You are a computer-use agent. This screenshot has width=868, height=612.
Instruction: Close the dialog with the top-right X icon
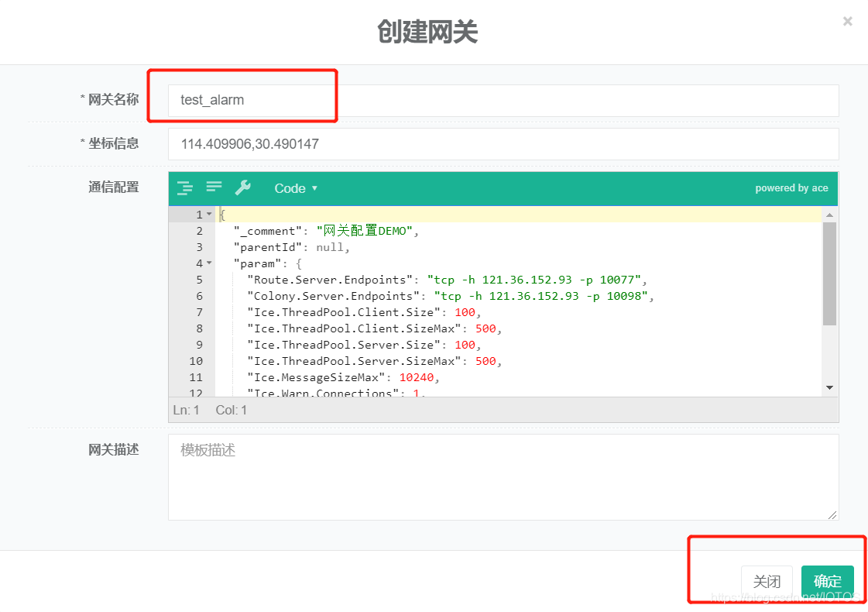(848, 21)
